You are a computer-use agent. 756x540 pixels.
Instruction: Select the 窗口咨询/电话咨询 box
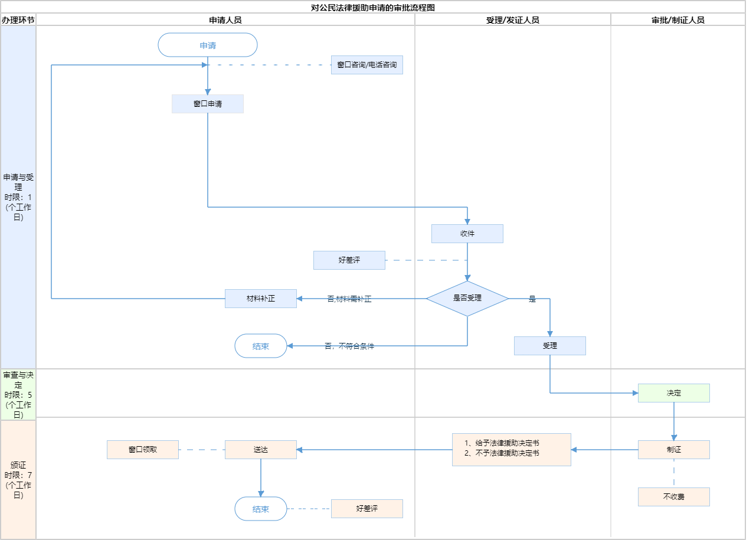366,65
